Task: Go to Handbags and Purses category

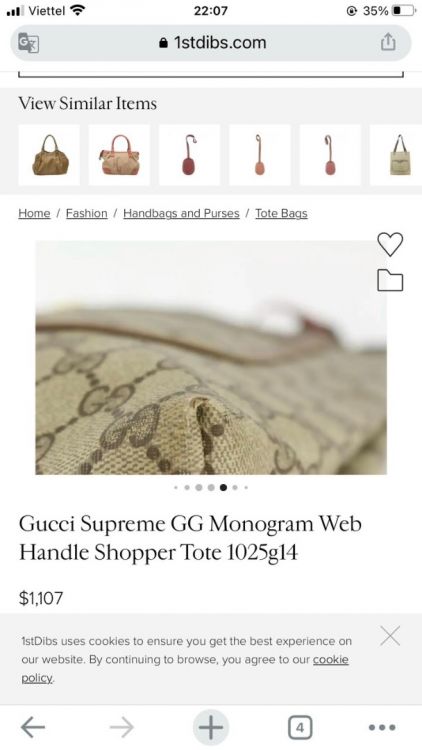Action: (181, 213)
